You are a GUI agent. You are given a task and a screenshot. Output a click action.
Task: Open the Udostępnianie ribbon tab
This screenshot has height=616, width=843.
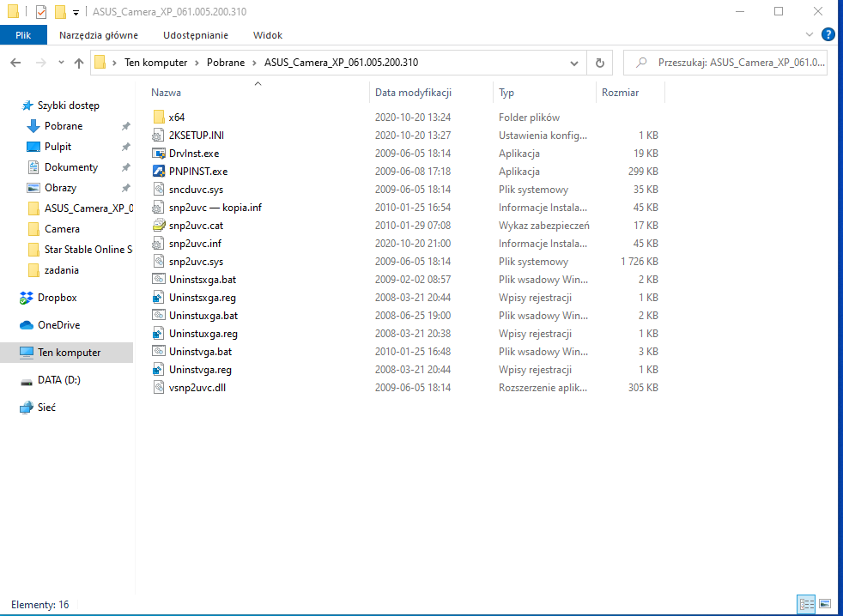196,35
